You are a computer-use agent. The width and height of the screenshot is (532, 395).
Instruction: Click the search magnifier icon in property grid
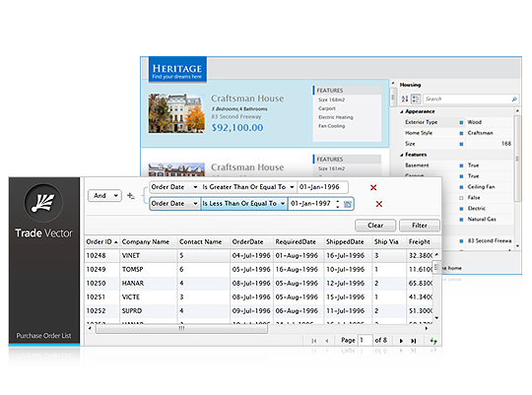(514, 99)
